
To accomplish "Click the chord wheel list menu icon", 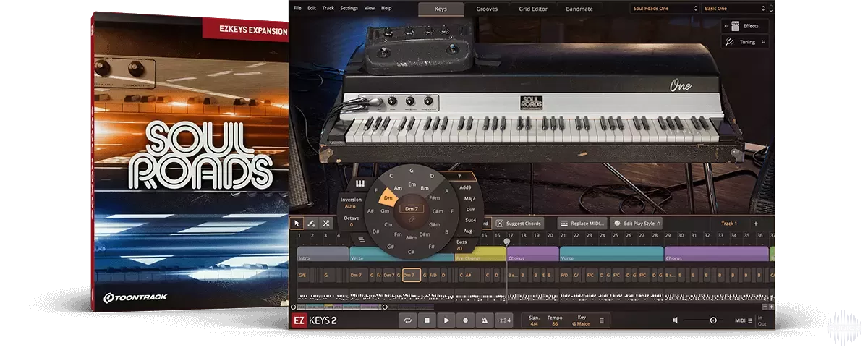I will (x=362, y=239).
